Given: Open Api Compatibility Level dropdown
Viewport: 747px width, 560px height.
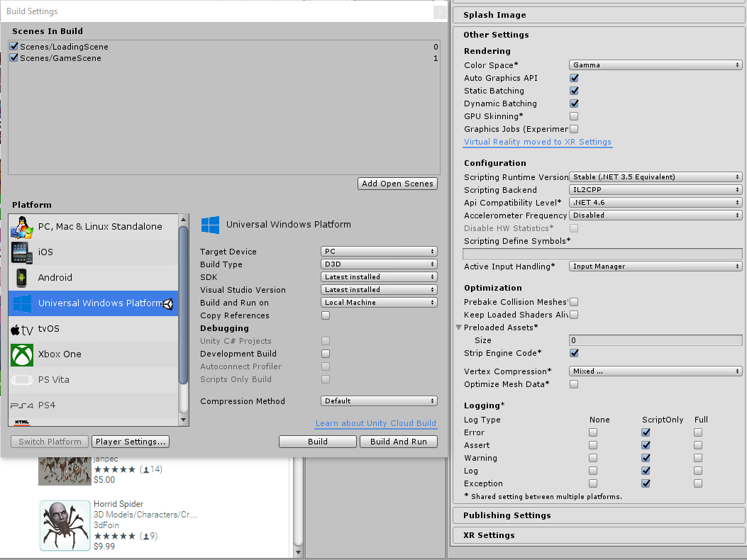Looking at the screenshot, I should pos(655,203).
